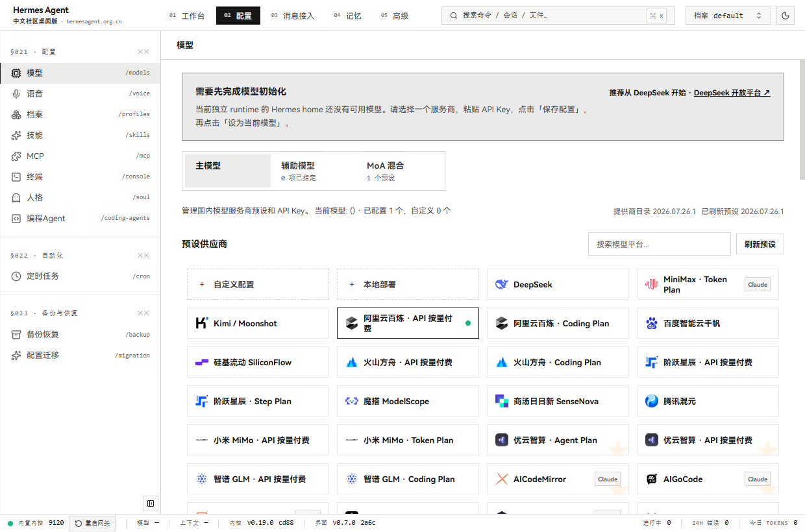Screen dimensions: 805x532
Task: Click the page vertical scrollbar
Action: pos(801,120)
